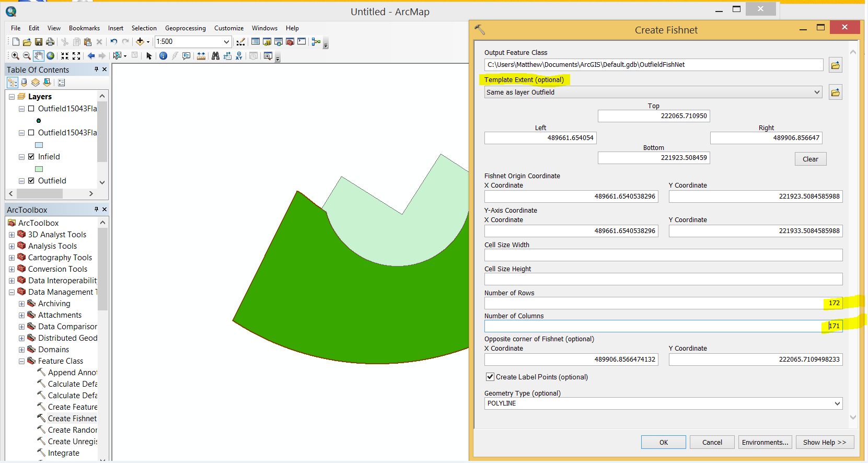Uncheck the Outfield layer visibility
The width and height of the screenshot is (868, 463).
pyautogui.click(x=31, y=181)
